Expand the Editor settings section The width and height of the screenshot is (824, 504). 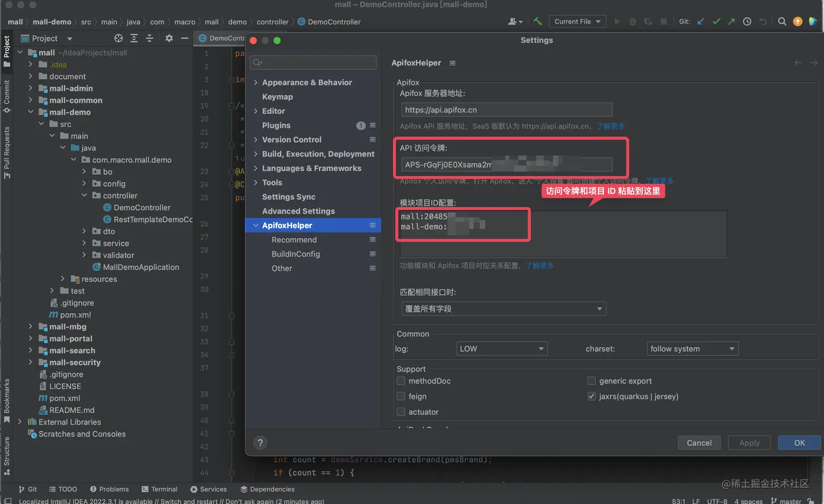256,111
